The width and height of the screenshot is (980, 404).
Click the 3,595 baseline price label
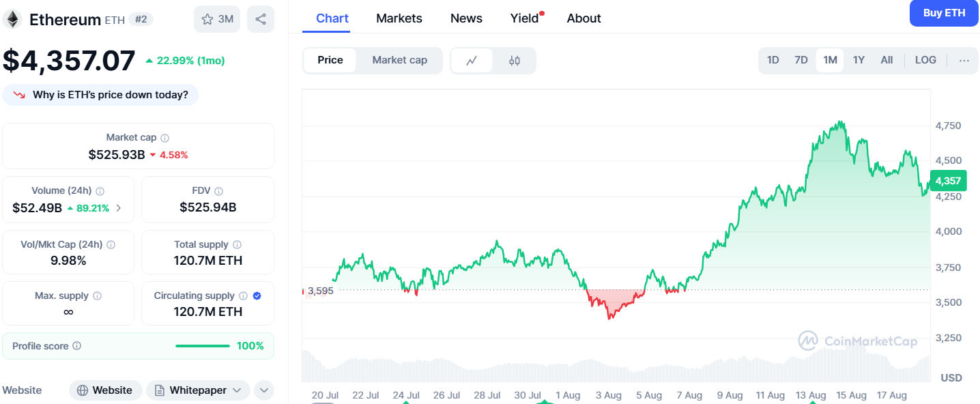320,291
